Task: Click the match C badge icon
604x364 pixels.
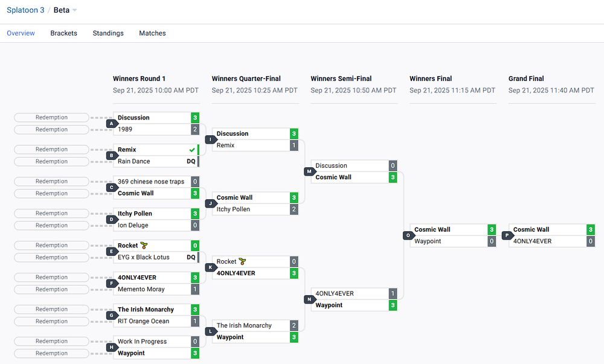Action: pyautogui.click(x=111, y=187)
